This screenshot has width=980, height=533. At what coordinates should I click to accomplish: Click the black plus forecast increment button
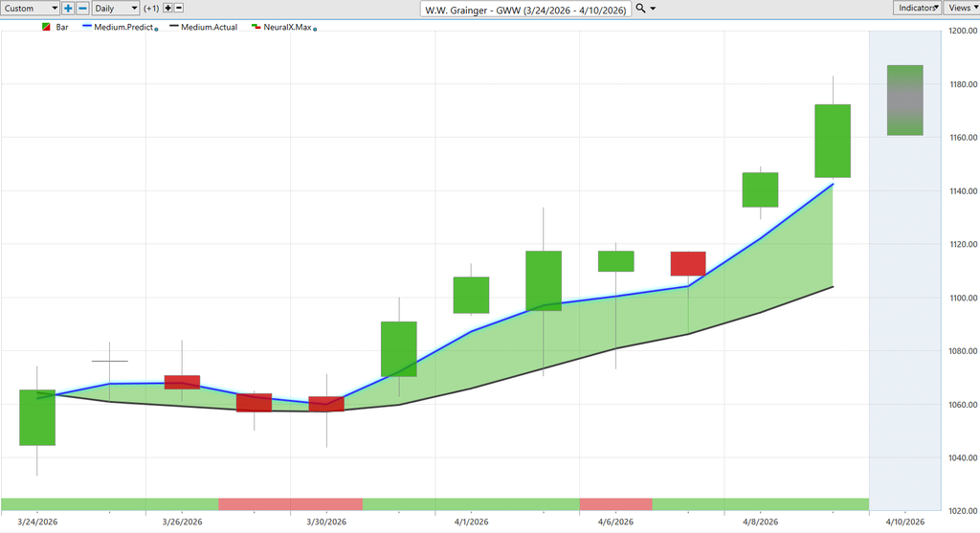coord(167,8)
